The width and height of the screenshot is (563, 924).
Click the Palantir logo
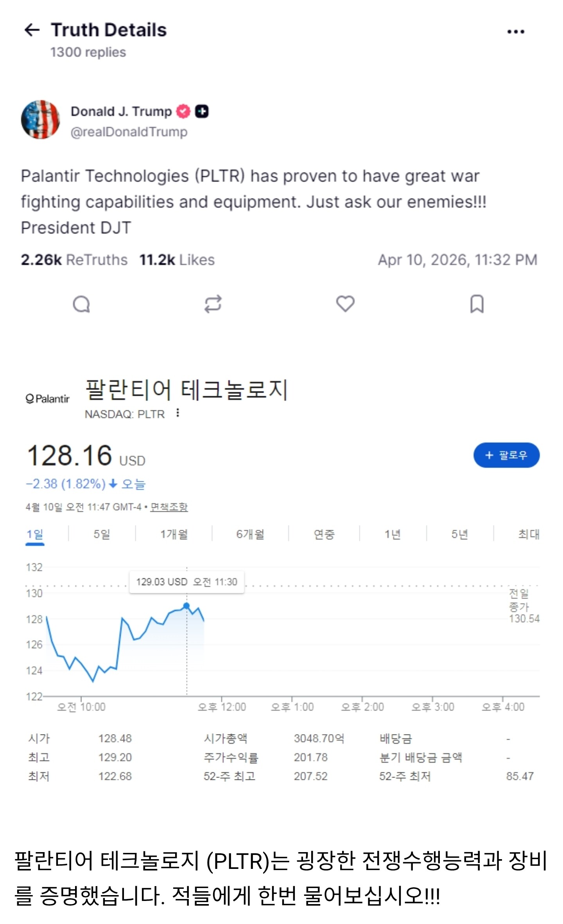[x=47, y=399]
